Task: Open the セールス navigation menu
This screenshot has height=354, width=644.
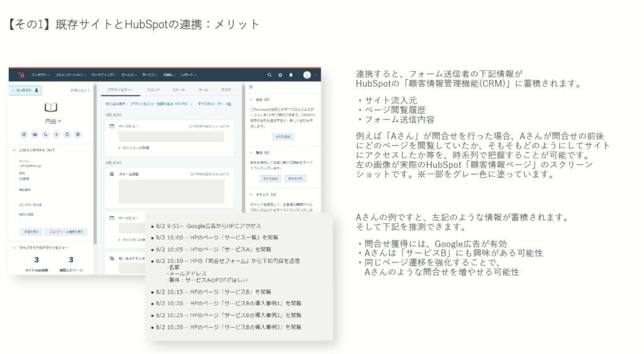Action: click(129, 75)
